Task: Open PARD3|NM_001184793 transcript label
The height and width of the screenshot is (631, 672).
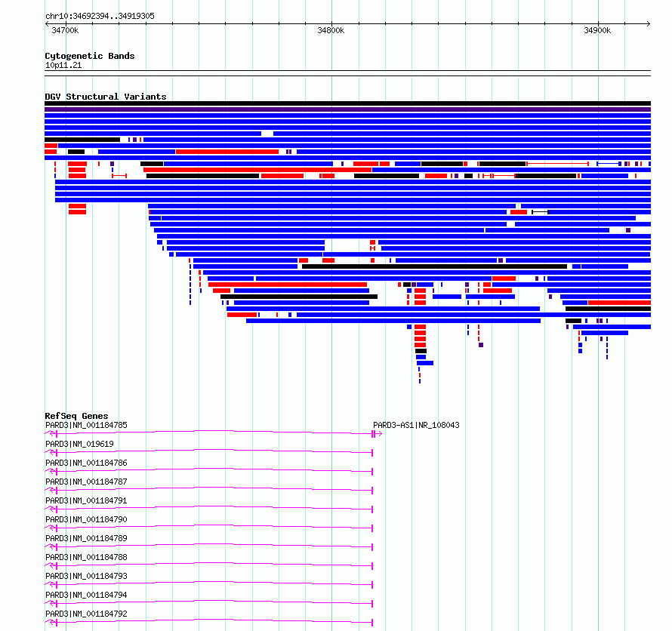Action: coord(86,576)
